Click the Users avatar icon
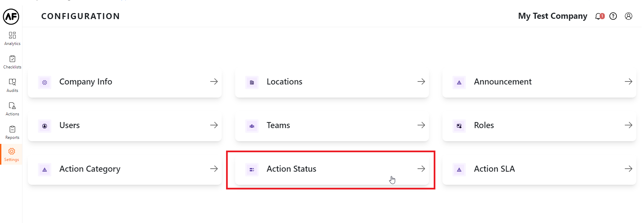 pyautogui.click(x=45, y=126)
